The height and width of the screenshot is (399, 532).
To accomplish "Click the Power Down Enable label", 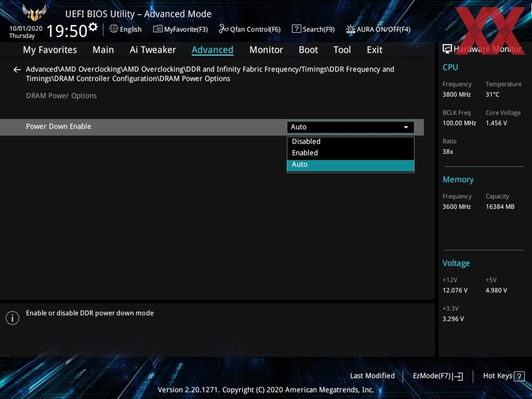I will (x=59, y=126).
